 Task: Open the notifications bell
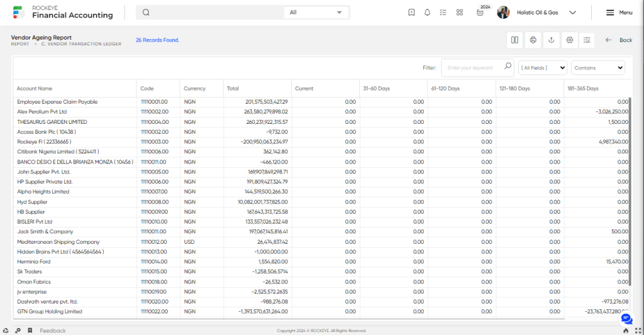tap(427, 13)
